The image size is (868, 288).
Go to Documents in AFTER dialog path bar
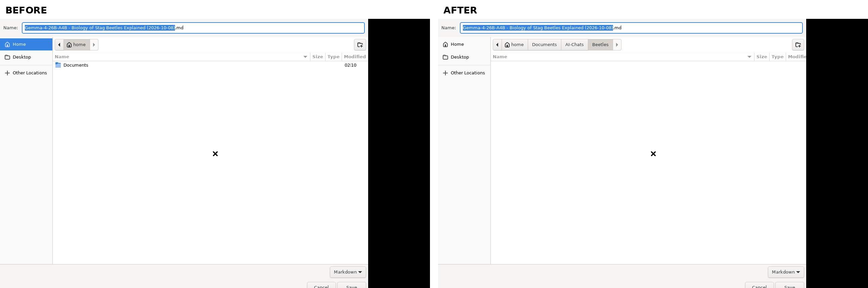(x=544, y=44)
